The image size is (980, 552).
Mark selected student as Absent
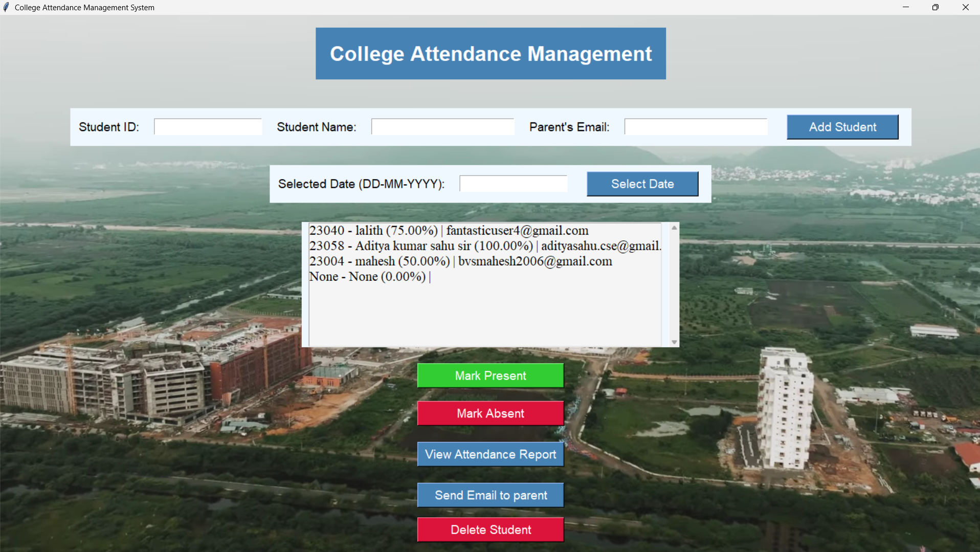pyautogui.click(x=491, y=413)
